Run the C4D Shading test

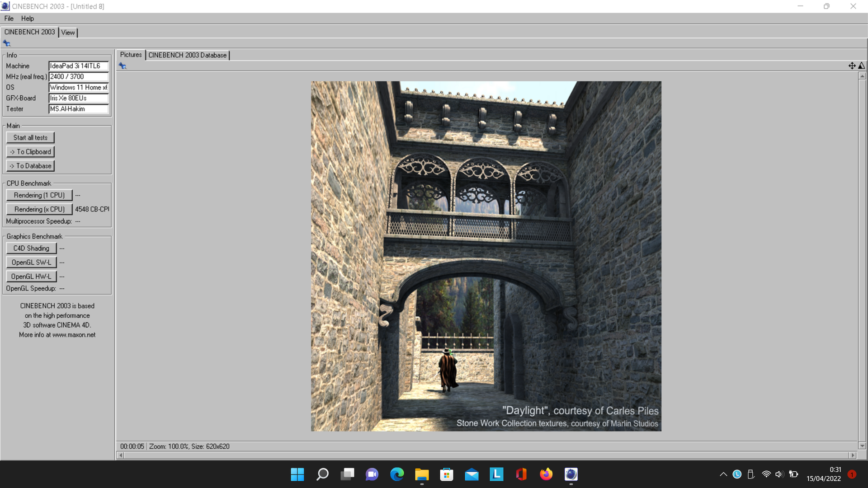pyautogui.click(x=31, y=249)
